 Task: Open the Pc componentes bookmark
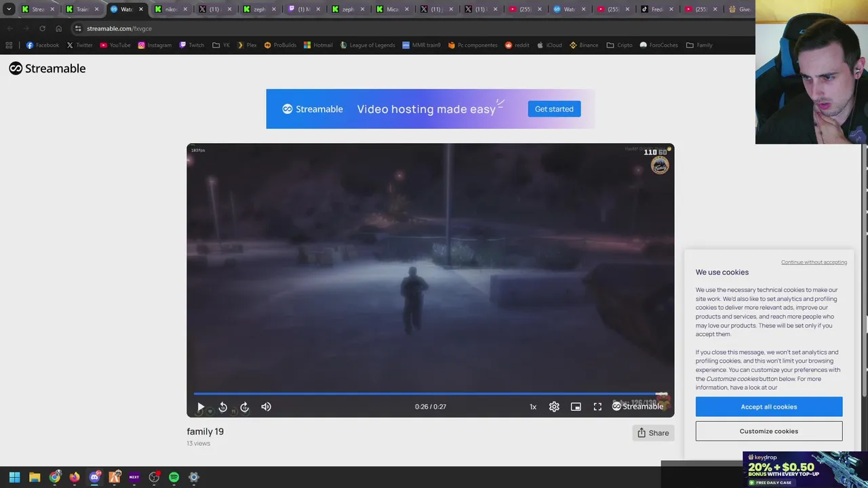click(x=472, y=45)
